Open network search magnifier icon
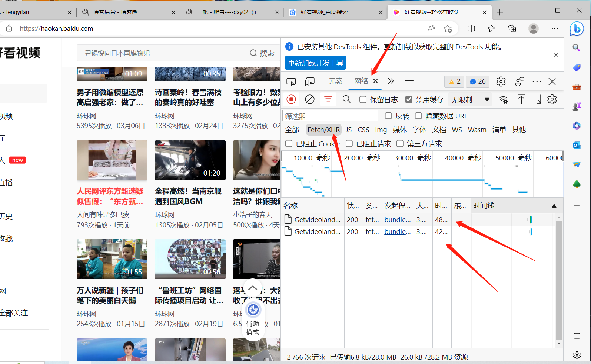This screenshot has width=591, height=364. (347, 99)
